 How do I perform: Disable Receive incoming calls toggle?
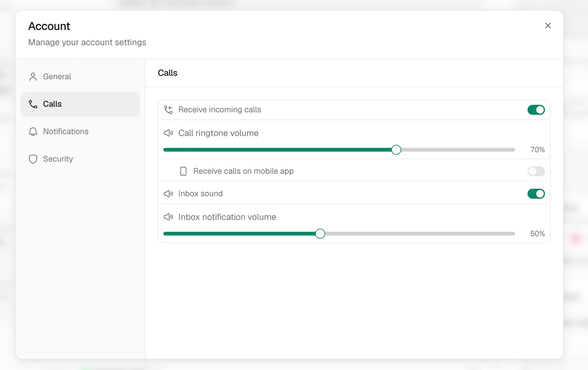(x=536, y=110)
